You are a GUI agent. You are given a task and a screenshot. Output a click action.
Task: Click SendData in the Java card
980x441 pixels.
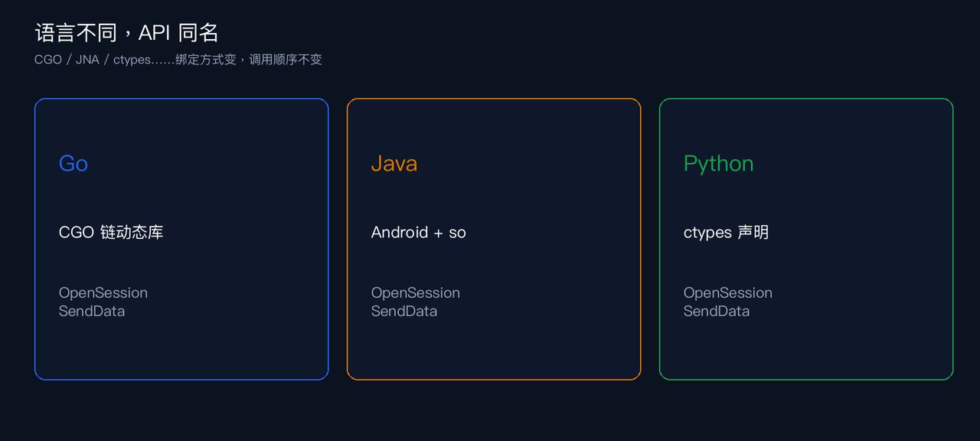click(404, 311)
